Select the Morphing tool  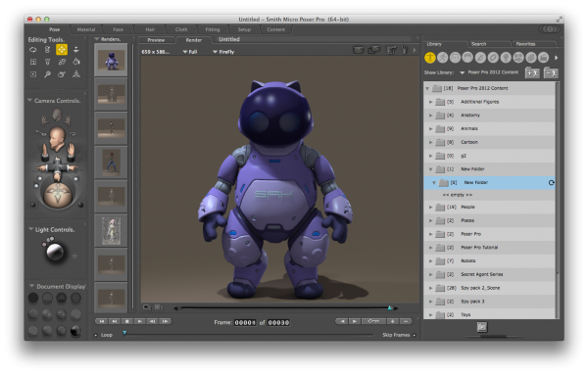click(62, 74)
